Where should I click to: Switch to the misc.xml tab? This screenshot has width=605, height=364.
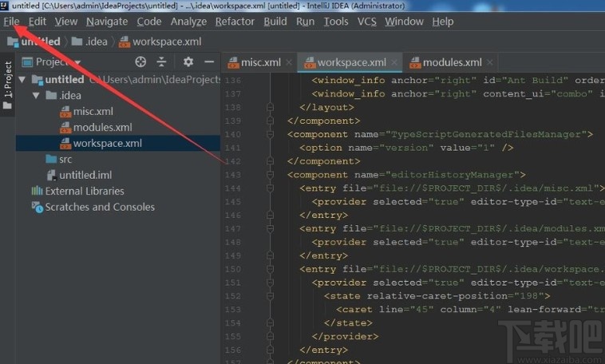[255, 62]
